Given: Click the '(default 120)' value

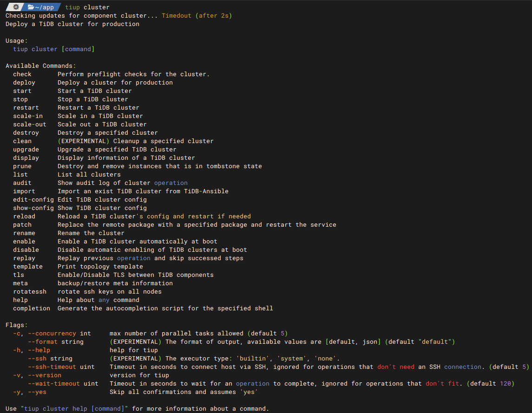Looking at the screenshot, I should (x=491, y=383).
